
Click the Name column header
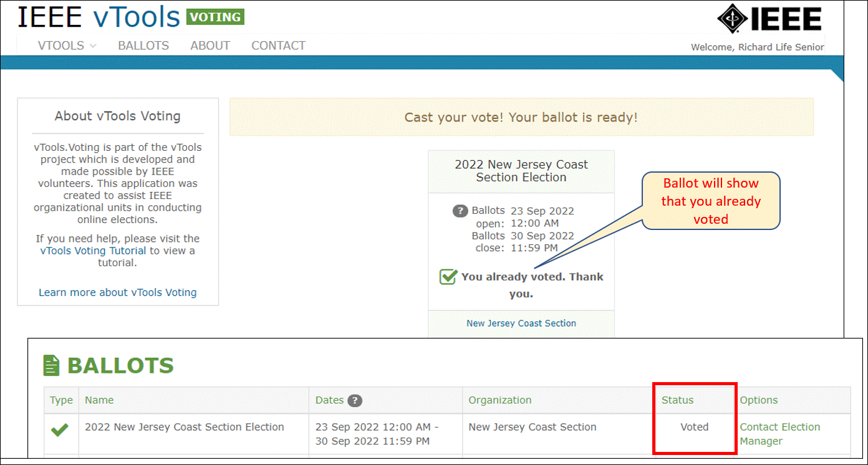coord(99,400)
